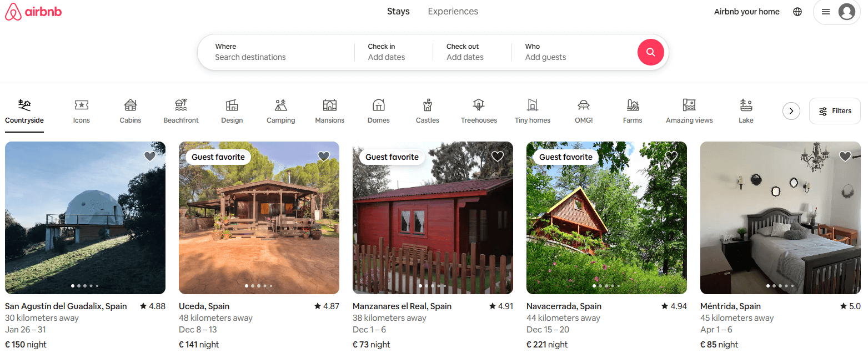
Task: Open the language and currency globe icon
Action: point(797,11)
